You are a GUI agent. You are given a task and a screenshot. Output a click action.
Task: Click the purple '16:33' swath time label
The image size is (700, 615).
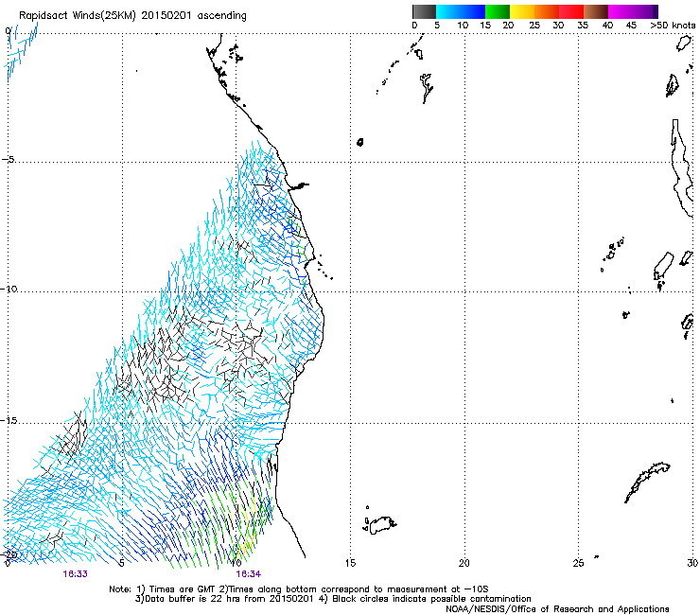(x=75, y=574)
